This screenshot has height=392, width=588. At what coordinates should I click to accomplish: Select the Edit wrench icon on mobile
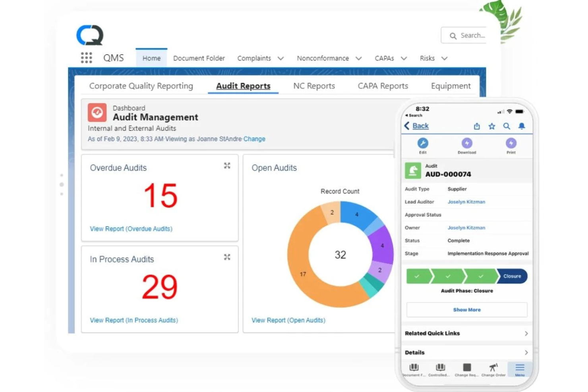(x=422, y=143)
